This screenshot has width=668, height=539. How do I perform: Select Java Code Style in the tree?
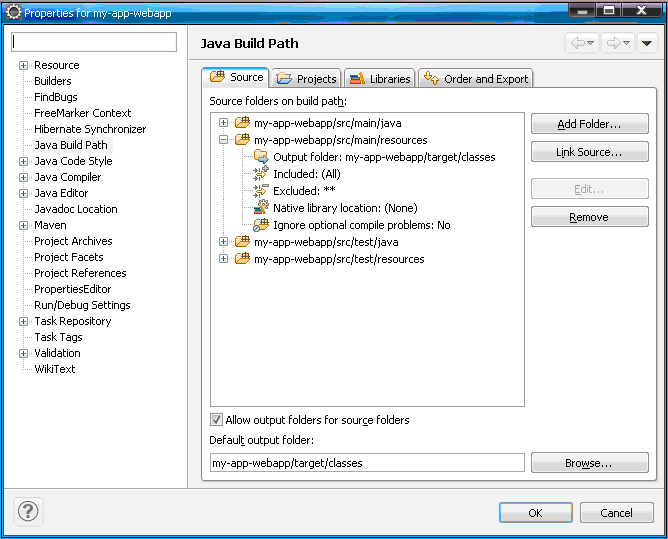[x=73, y=161]
